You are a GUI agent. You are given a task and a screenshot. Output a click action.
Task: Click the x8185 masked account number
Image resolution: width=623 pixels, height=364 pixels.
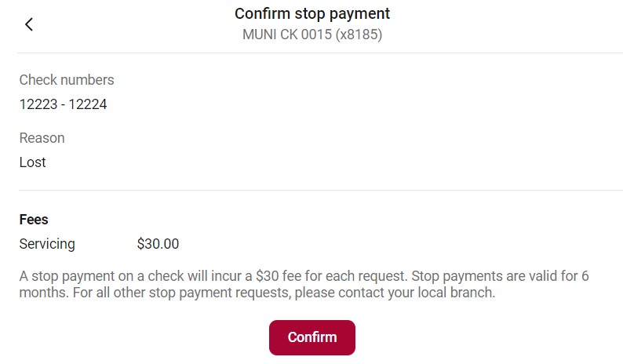[x=359, y=35]
